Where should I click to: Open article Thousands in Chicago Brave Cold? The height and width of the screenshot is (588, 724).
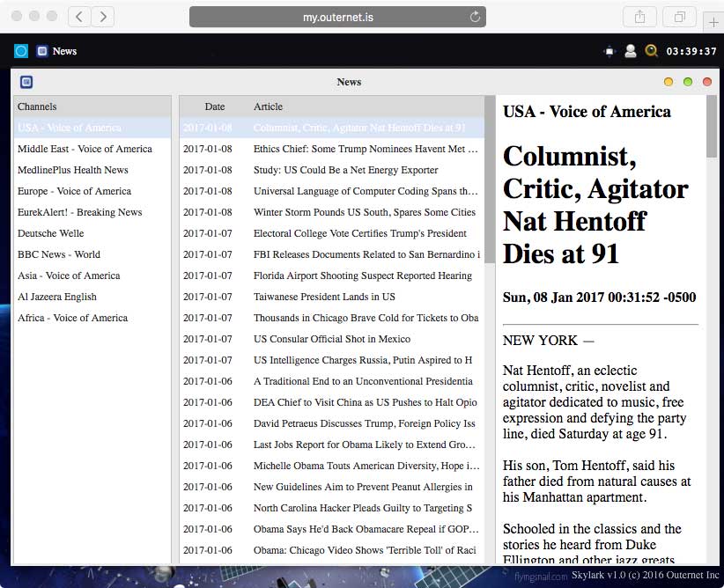pos(331,318)
